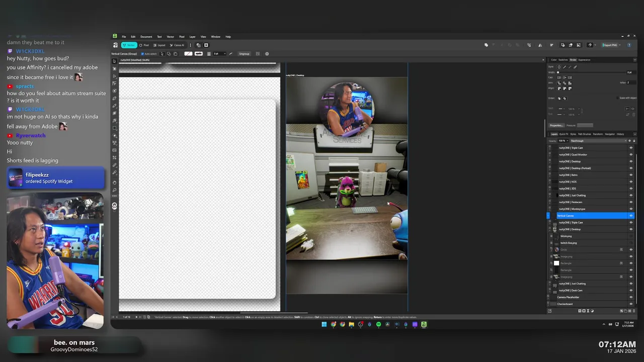Hide the Vertical Canvas layer
The image size is (644, 362).
click(x=631, y=216)
